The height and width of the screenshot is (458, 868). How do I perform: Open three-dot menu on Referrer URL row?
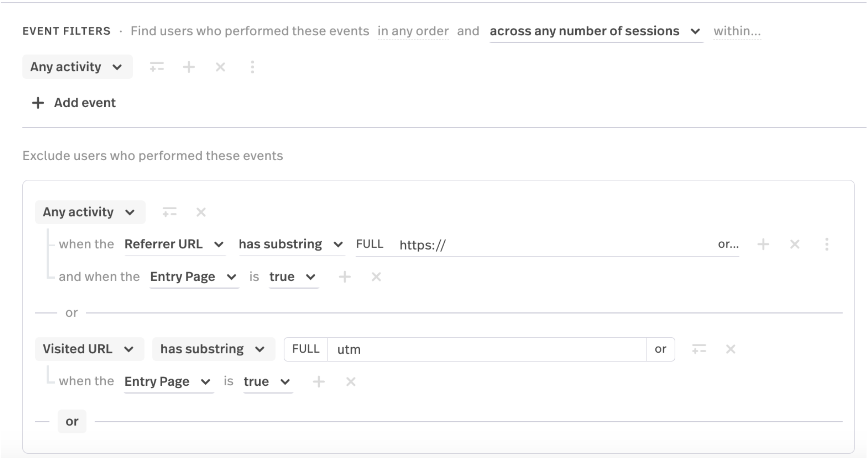click(x=827, y=244)
